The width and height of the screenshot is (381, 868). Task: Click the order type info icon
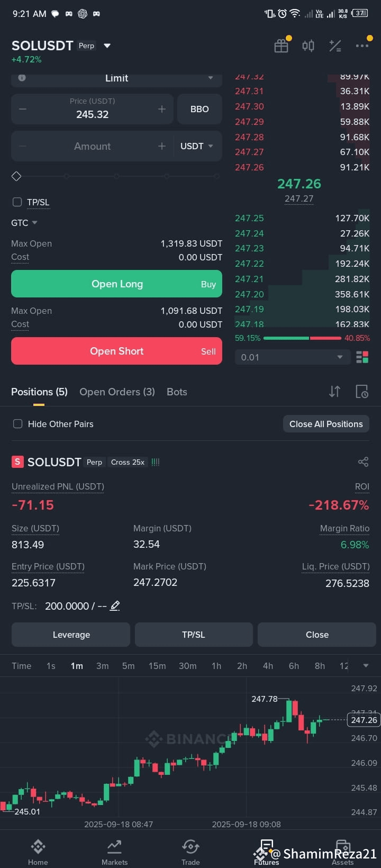tap(22, 78)
